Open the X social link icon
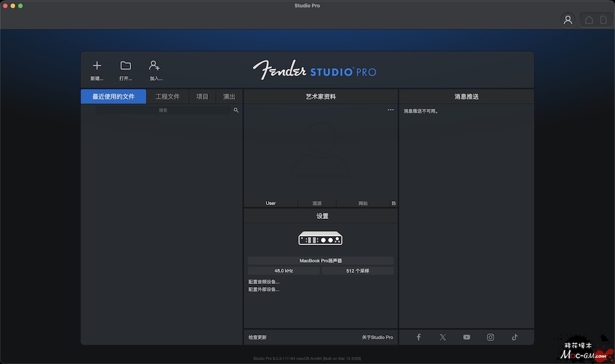 tap(443, 337)
